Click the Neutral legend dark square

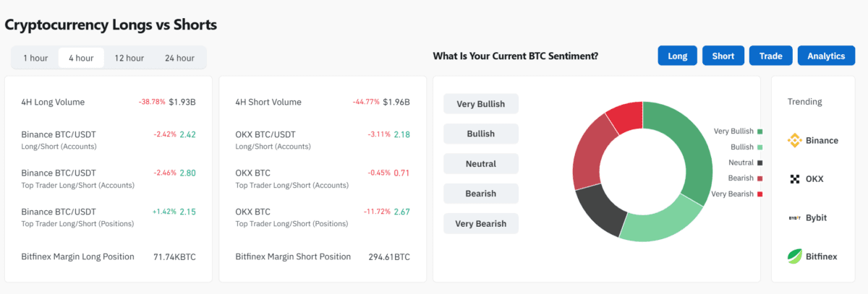[759, 163]
